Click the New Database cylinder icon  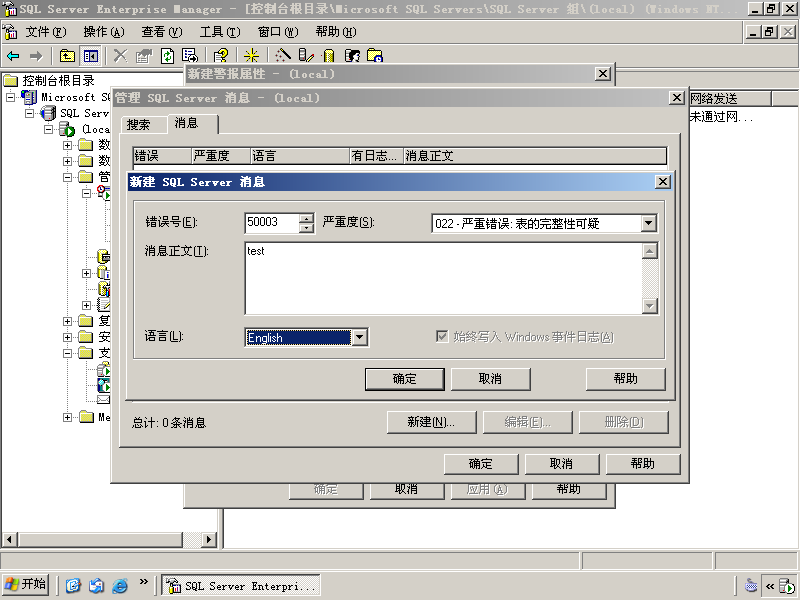point(329,56)
